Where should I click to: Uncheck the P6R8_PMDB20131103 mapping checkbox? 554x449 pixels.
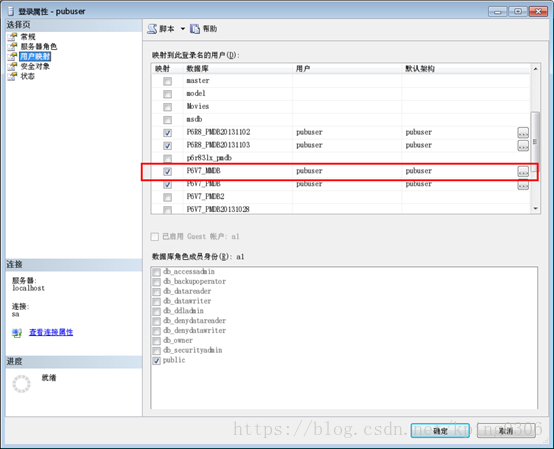coord(167,146)
